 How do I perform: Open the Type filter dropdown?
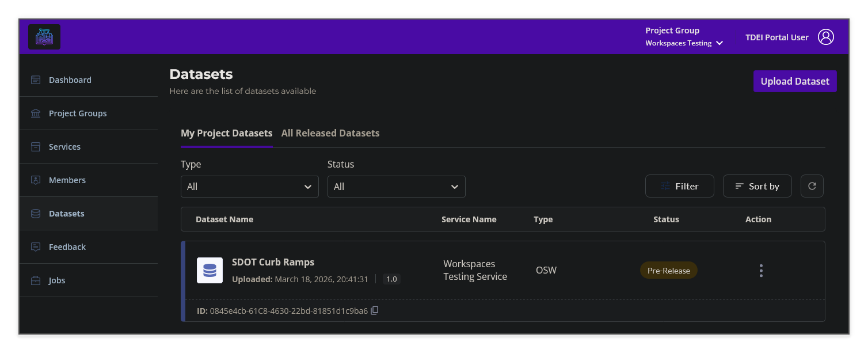249,186
